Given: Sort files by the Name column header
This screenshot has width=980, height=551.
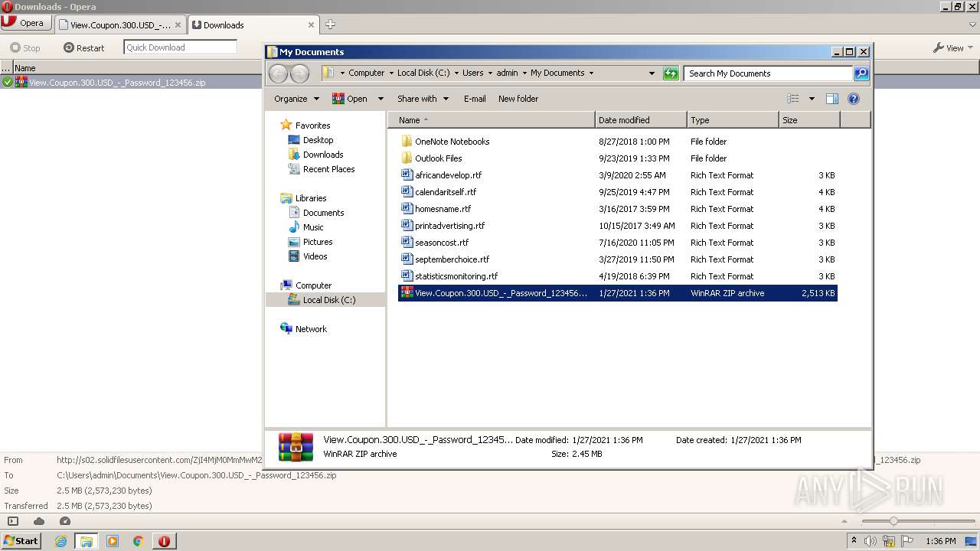Looking at the screenshot, I should [x=492, y=120].
